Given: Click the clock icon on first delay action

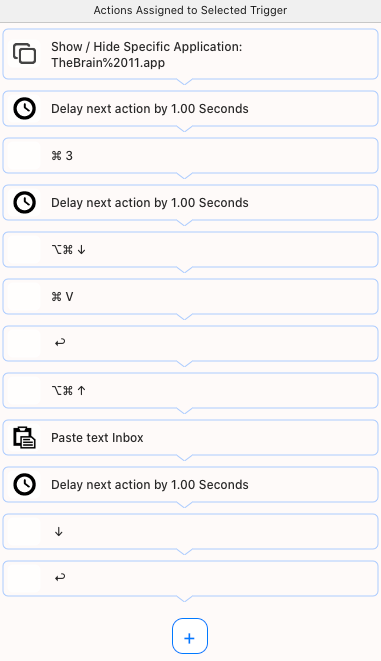Looking at the screenshot, I should point(24,108).
